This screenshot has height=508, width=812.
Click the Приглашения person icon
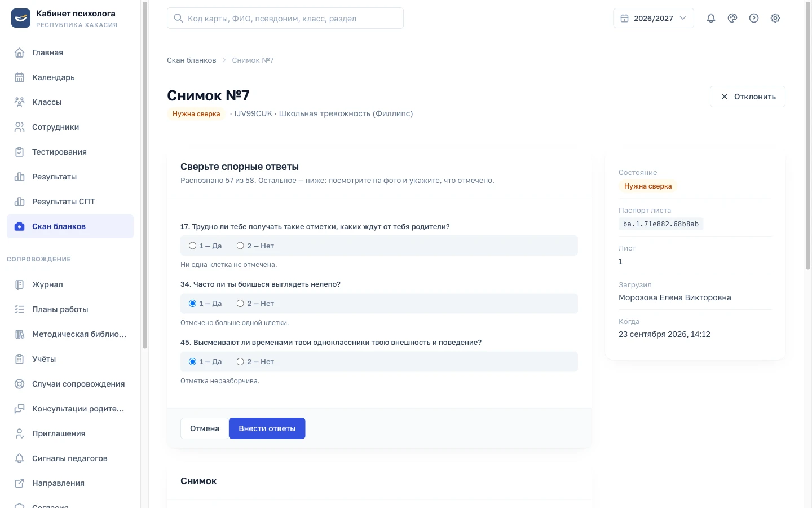[19, 433]
